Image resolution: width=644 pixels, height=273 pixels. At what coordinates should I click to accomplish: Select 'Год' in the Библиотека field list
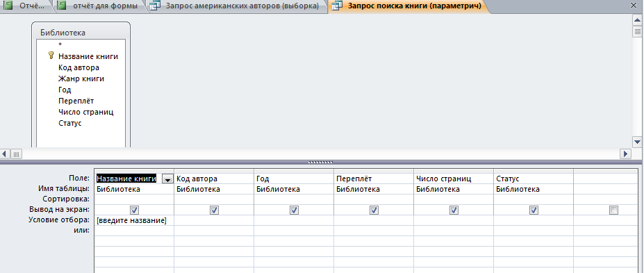(65, 90)
